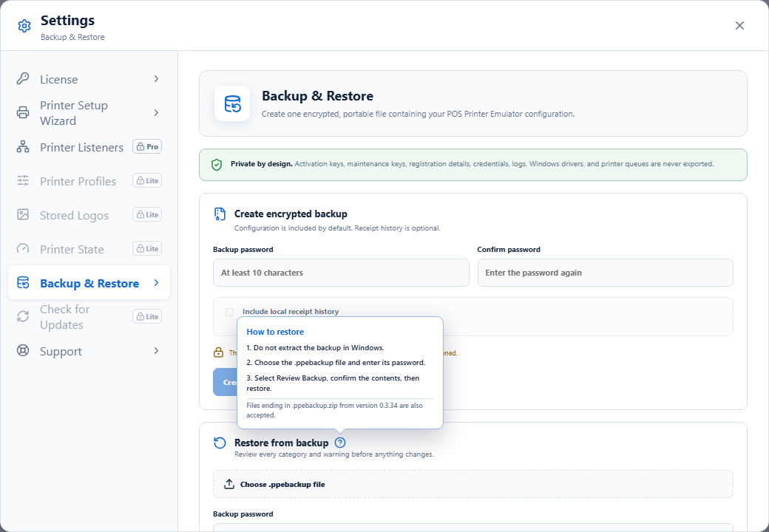Click the Lite badge beside Printer Profiles
The image size is (769, 532).
pos(147,180)
